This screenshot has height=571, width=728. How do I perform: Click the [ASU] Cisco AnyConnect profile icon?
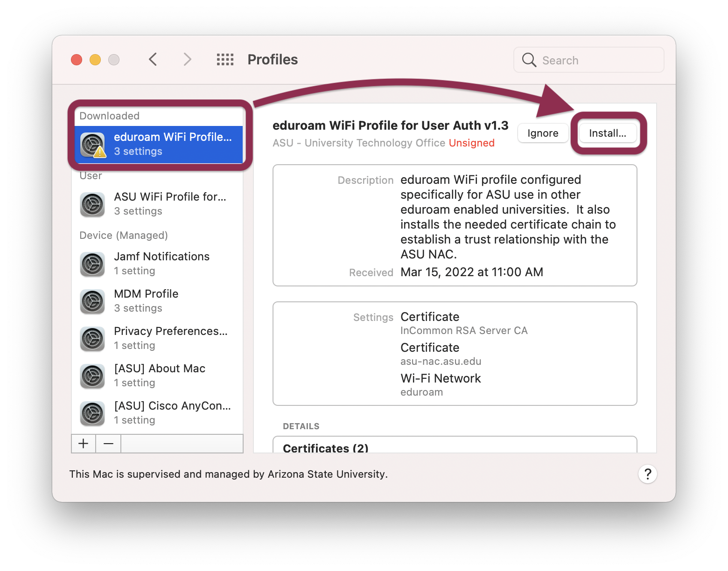point(92,413)
